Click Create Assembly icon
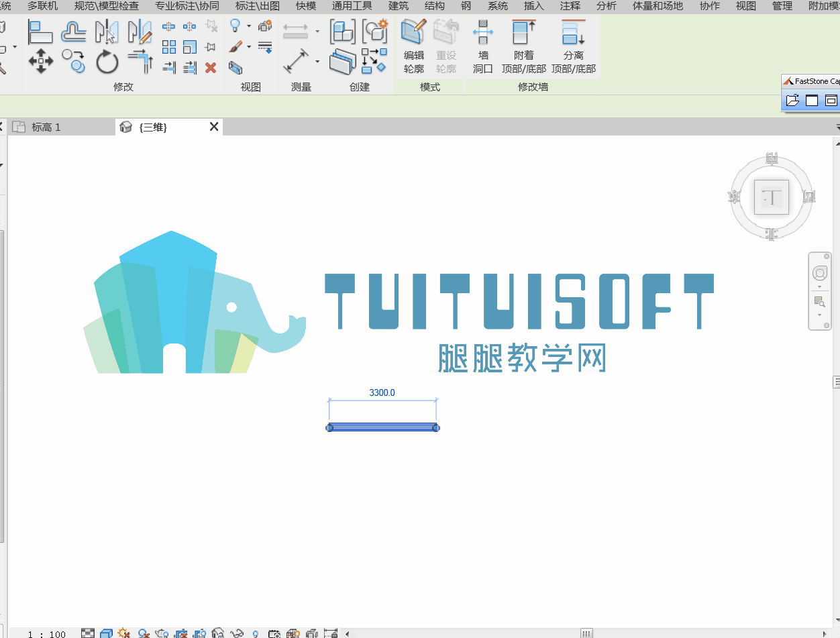 tap(343, 32)
